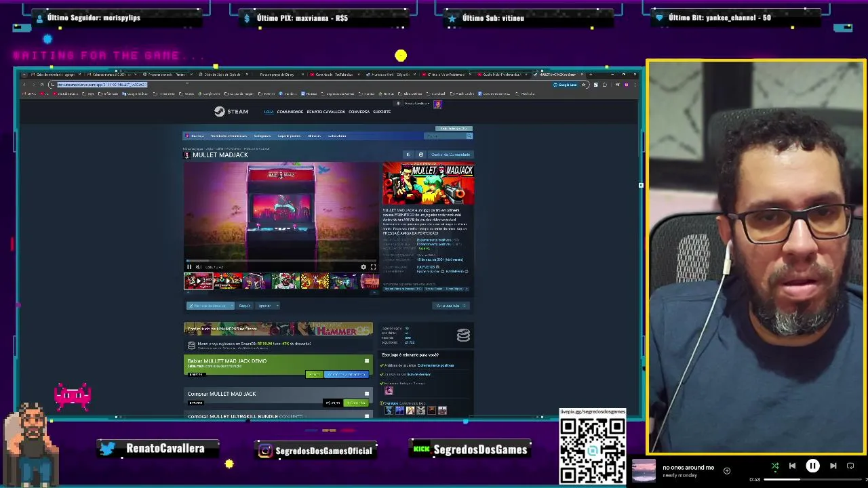
Task: Select second trailer thumbnail in media strip
Action: (228, 281)
